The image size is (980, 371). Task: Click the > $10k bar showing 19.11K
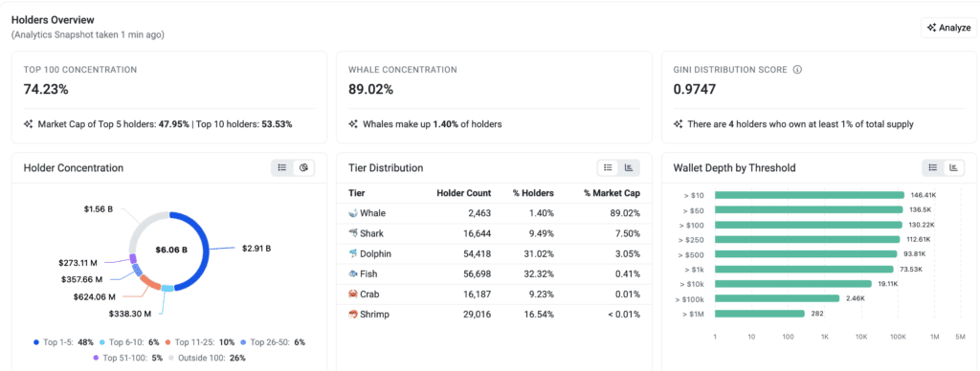tap(793, 284)
